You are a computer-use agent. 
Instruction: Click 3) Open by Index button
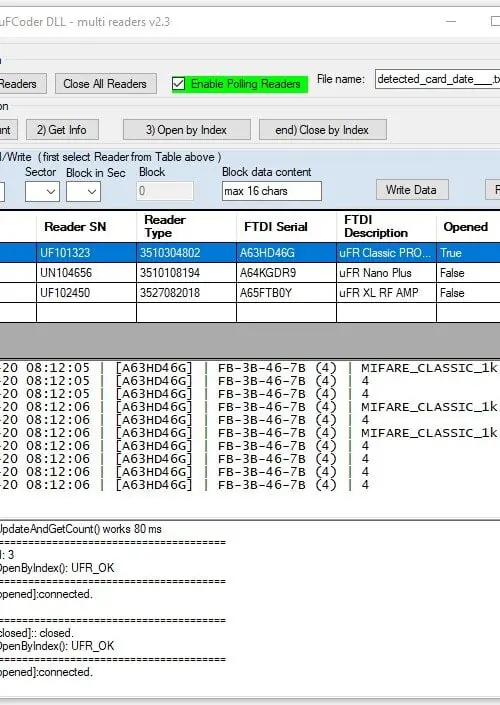[187, 129]
